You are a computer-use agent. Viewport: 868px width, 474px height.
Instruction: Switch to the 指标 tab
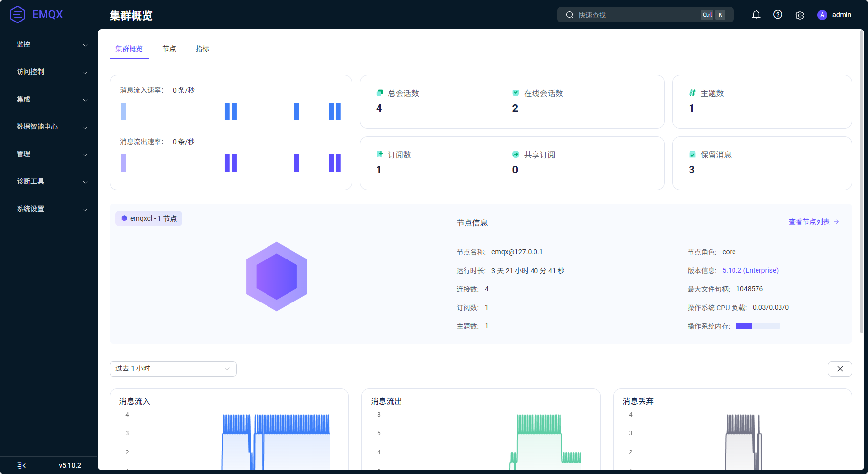click(202, 49)
